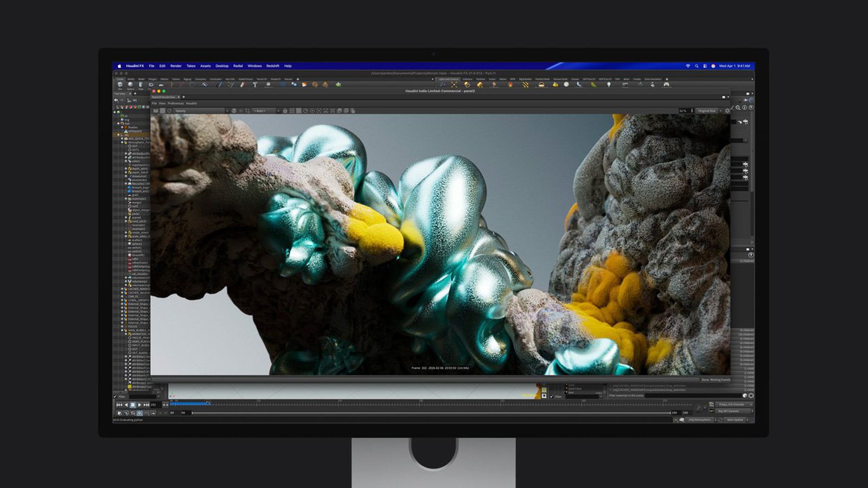Open the Original Size dropdown

click(x=707, y=111)
